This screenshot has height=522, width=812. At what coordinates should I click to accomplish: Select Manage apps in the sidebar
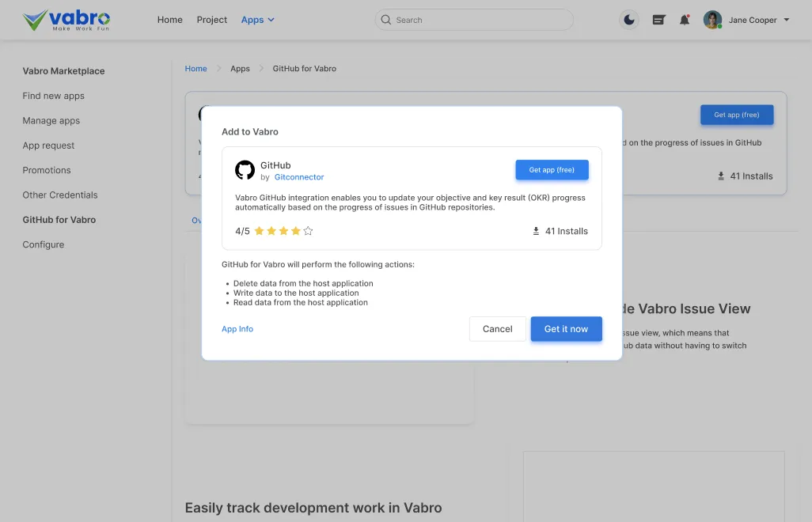point(51,121)
